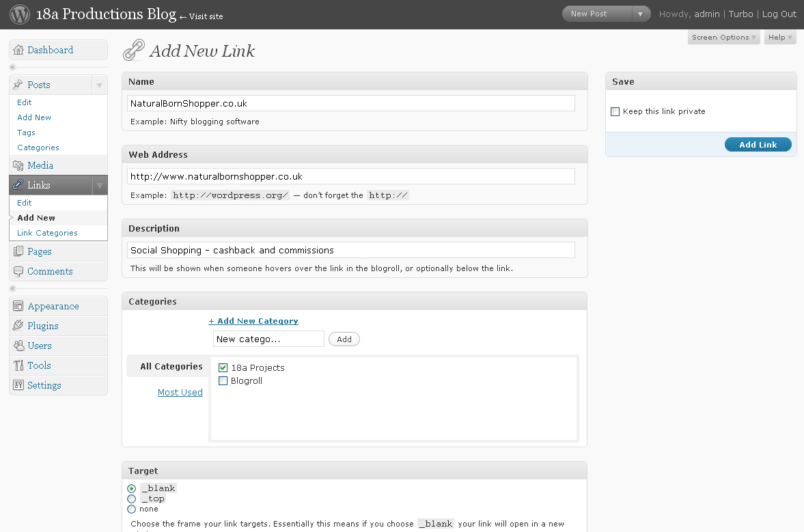Viewport: 804px width, 532px height.
Task: Click the Settings icon in sidebar
Action: pos(18,385)
